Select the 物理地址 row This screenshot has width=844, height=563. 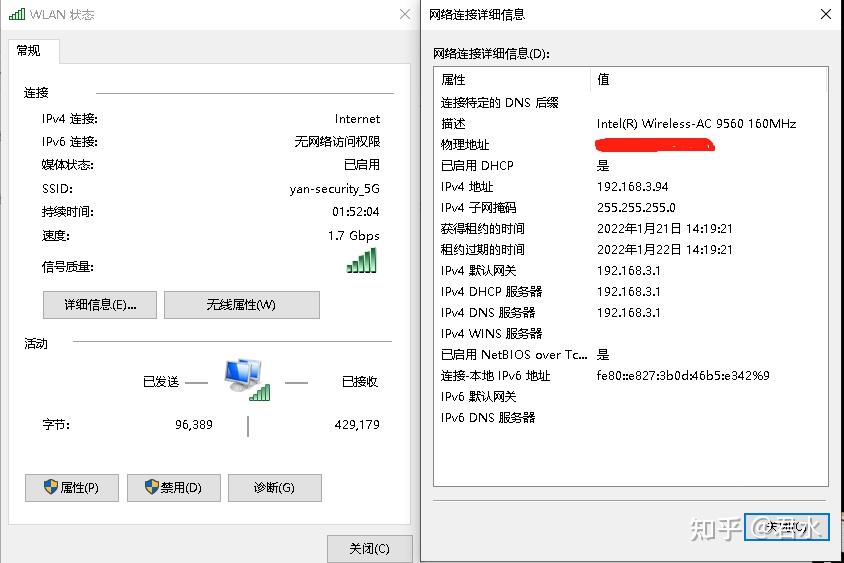click(x=631, y=145)
